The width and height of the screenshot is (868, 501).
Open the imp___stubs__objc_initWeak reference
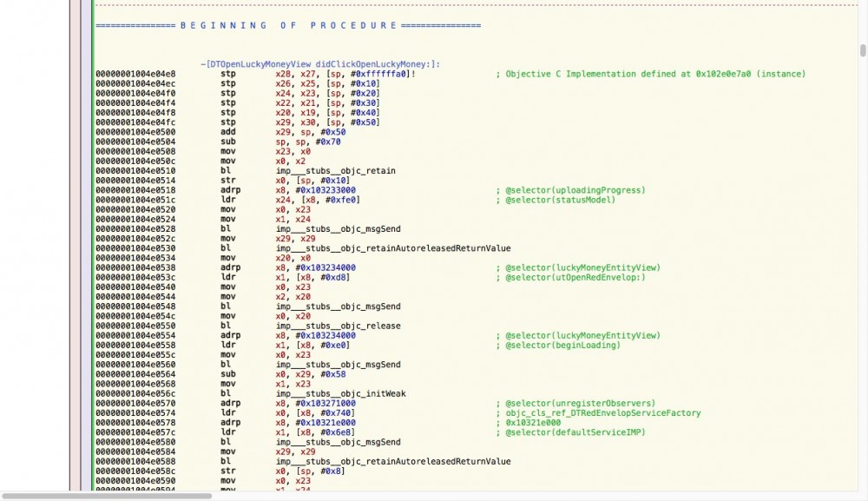pyautogui.click(x=340, y=393)
